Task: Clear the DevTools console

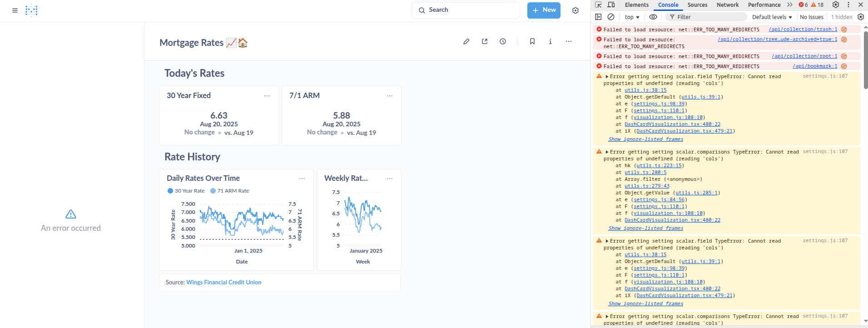Action: coord(611,17)
